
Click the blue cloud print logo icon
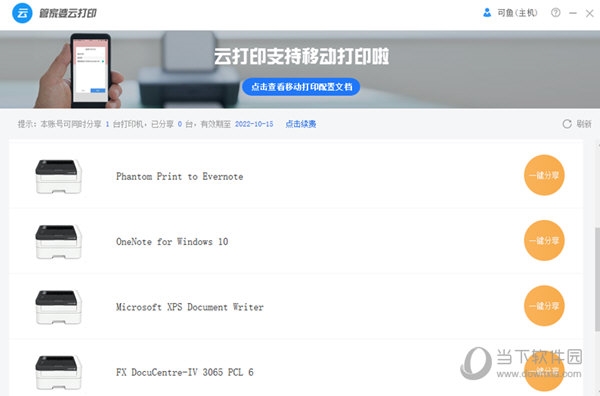(22, 13)
